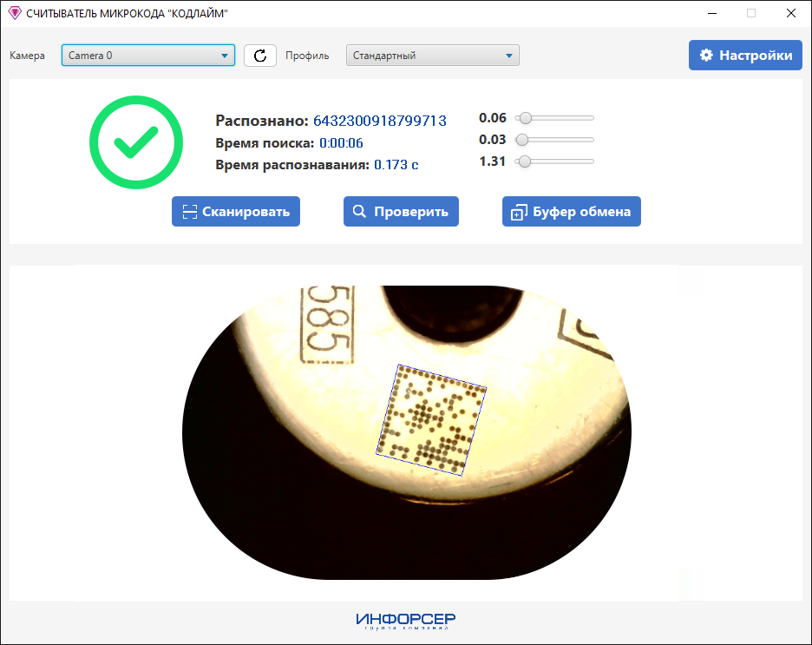The image size is (812, 645).
Task: Adjust the 0.03 value slider
Action: [554, 140]
